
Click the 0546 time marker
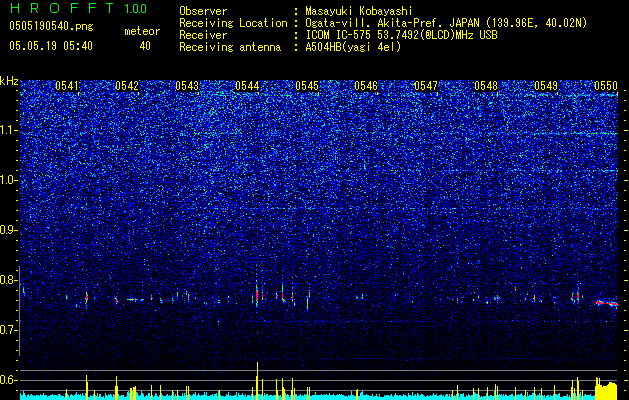tap(366, 86)
